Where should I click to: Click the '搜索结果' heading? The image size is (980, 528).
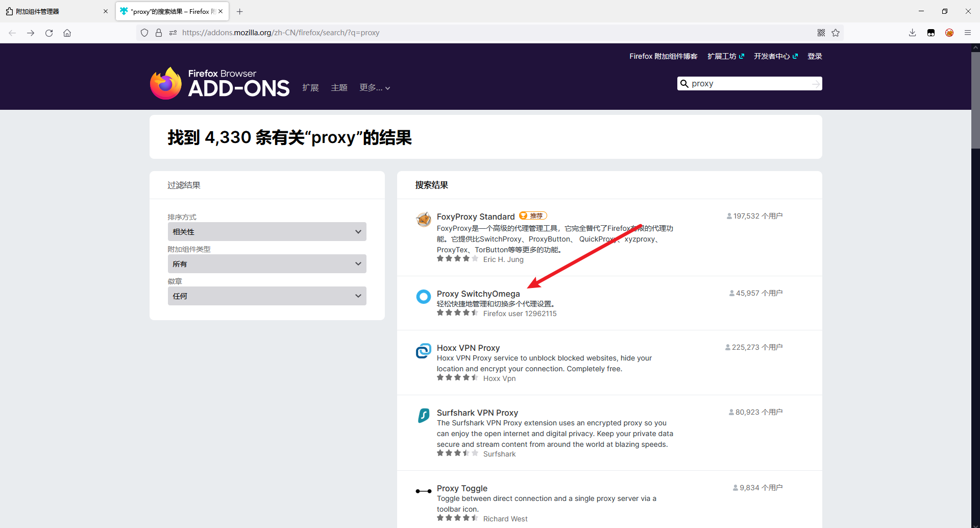431,185
